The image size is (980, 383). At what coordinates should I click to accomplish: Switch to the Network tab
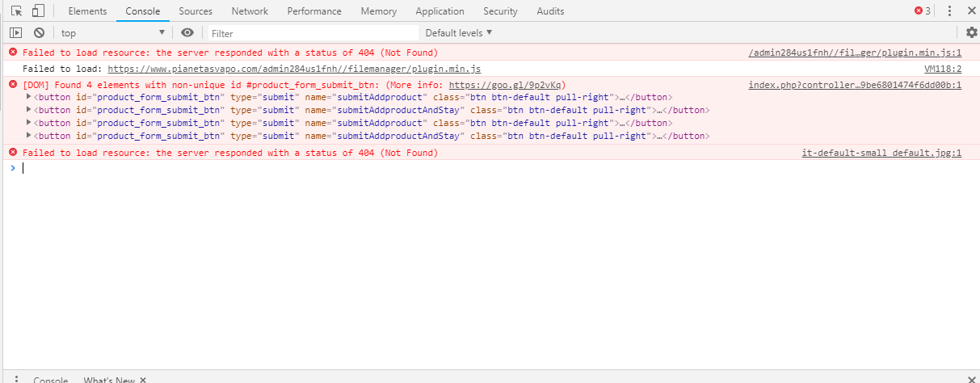click(250, 11)
